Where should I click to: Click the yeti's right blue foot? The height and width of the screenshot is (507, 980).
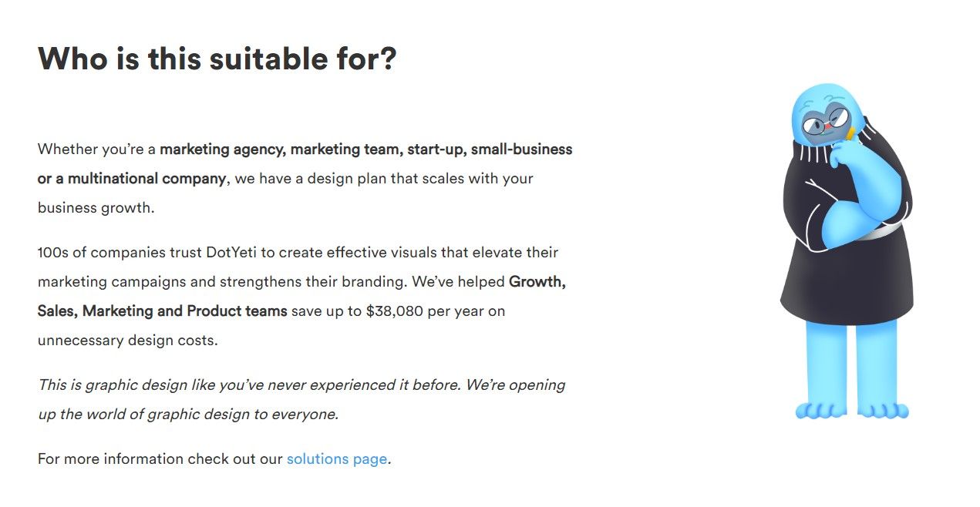coord(884,410)
